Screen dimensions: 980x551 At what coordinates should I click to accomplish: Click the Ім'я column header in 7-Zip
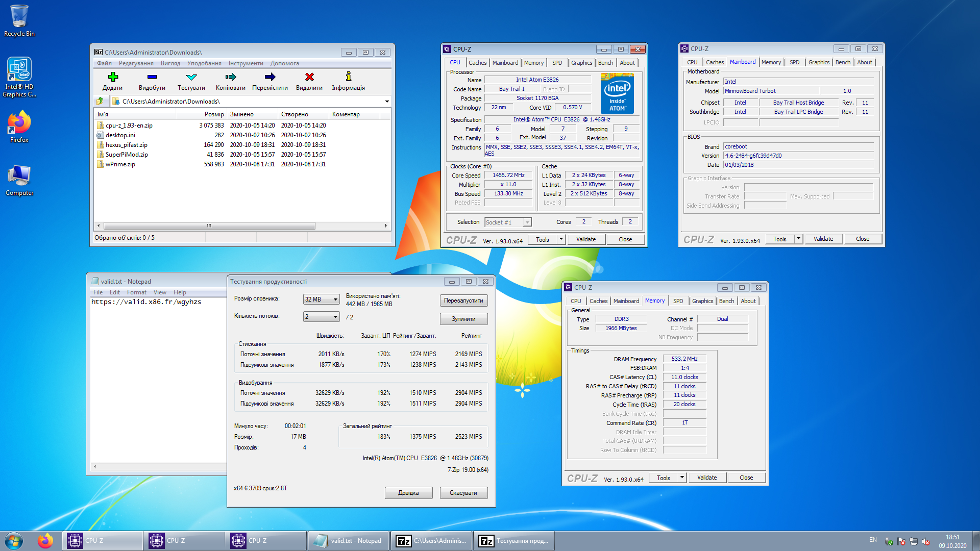click(135, 114)
